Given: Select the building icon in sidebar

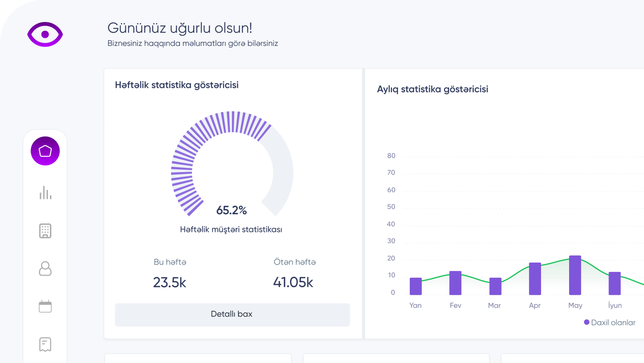Looking at the screenshot, I should coord(45,231).
